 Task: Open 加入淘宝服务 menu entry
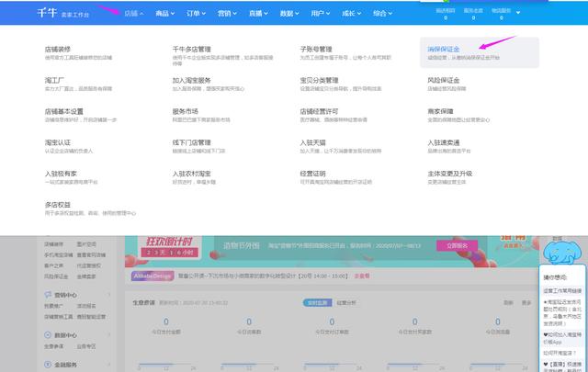pyautogui.click(x=192, y=80)
